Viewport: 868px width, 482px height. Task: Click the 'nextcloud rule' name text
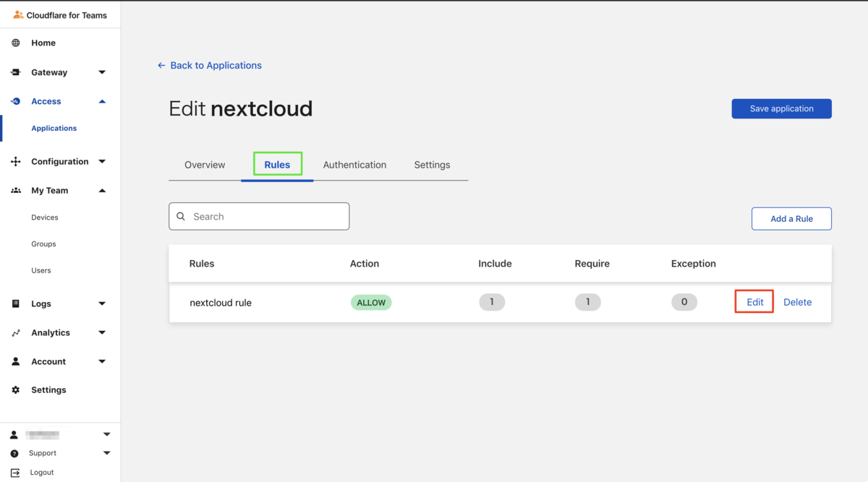(x=221, y=303)
